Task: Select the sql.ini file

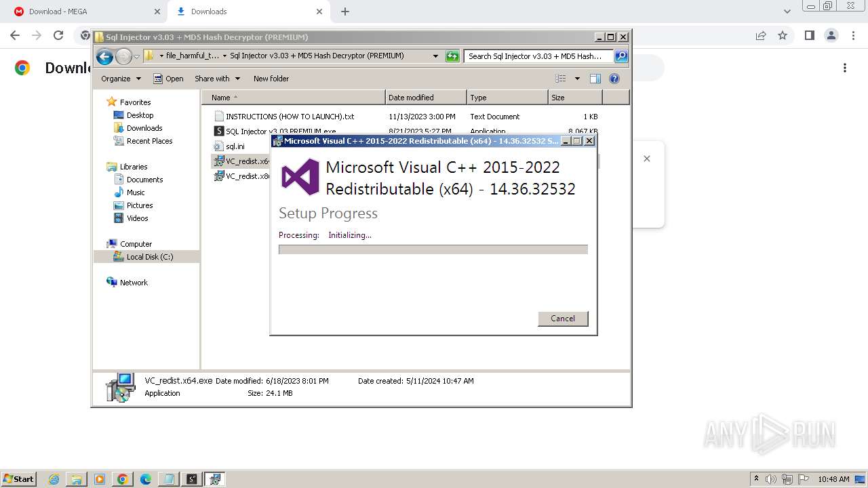Action: click(229, 146)
